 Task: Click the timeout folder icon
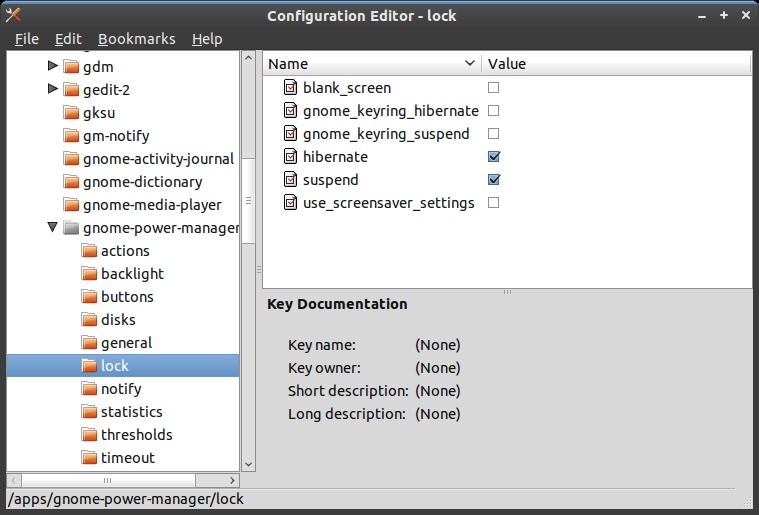click(x=89, y=457)
